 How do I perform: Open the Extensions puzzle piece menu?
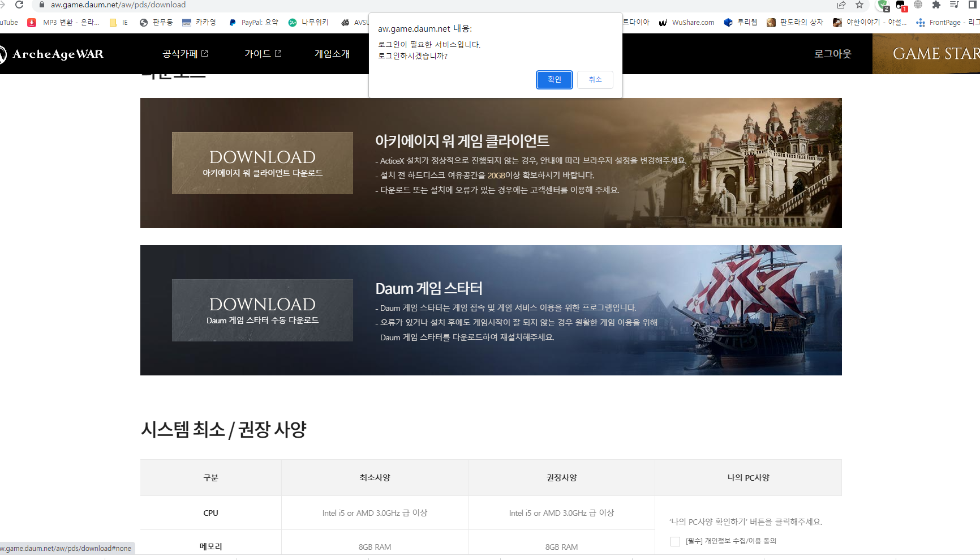[x=936, y=5]
